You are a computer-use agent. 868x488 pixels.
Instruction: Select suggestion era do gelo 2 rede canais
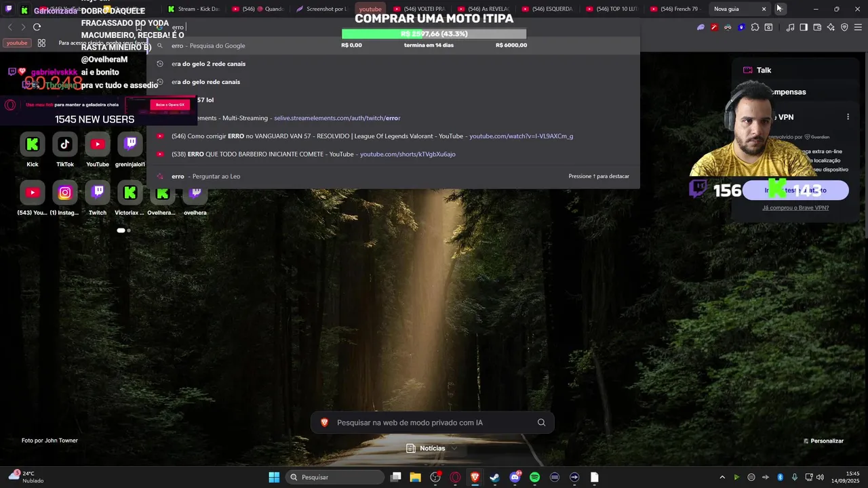pyautogui.click(x=393, y=64)
